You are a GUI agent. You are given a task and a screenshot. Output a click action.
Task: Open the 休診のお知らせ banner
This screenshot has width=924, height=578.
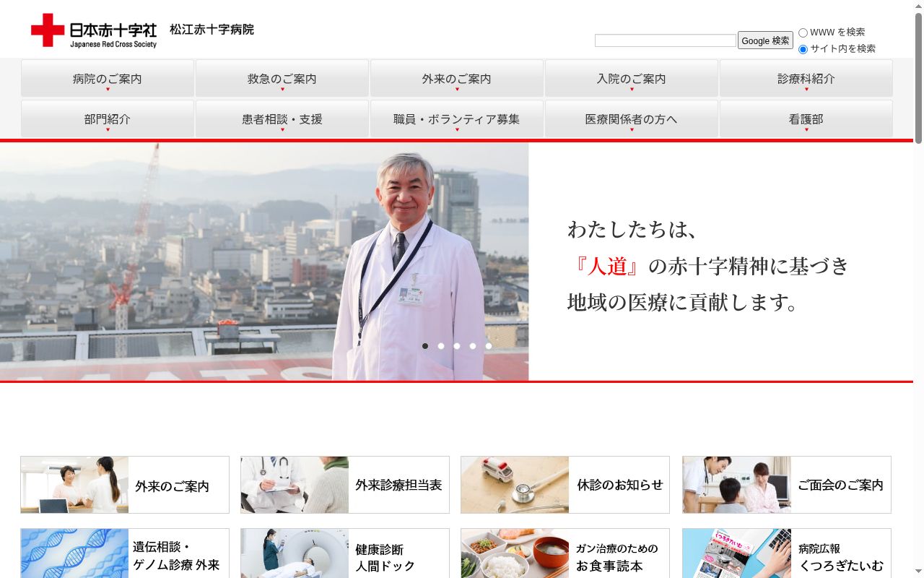565,485
